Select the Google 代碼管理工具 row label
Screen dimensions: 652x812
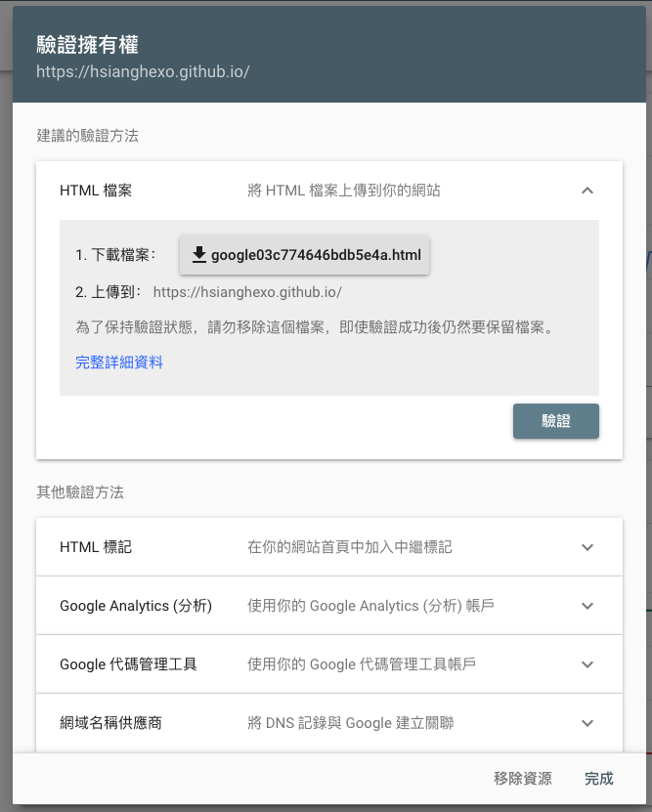[128, 664]
